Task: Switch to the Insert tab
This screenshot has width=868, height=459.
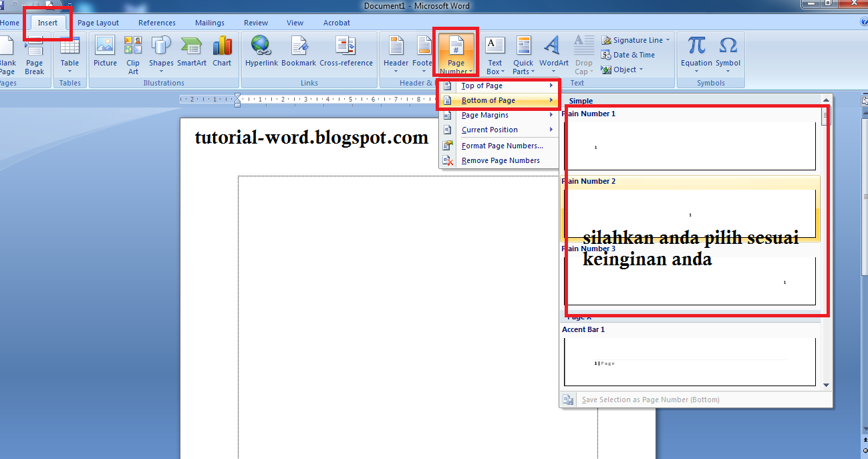Action: [47, 23]
